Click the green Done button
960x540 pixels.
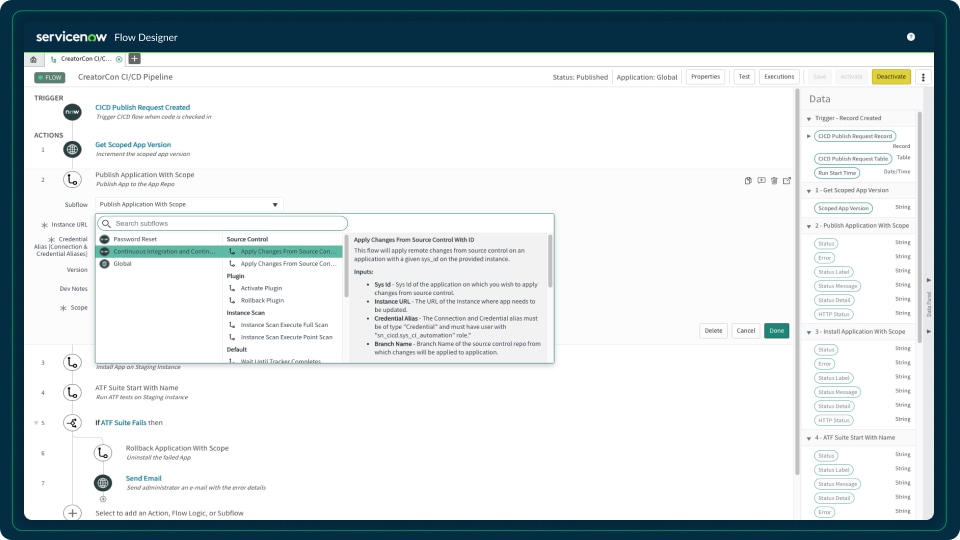[x=776, y=331]
